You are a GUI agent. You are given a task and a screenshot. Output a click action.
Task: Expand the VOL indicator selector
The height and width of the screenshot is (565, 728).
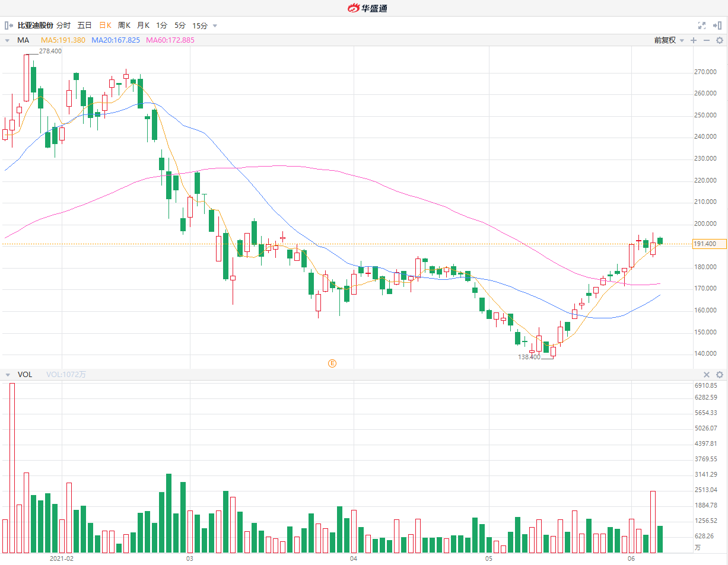(7, 375)
